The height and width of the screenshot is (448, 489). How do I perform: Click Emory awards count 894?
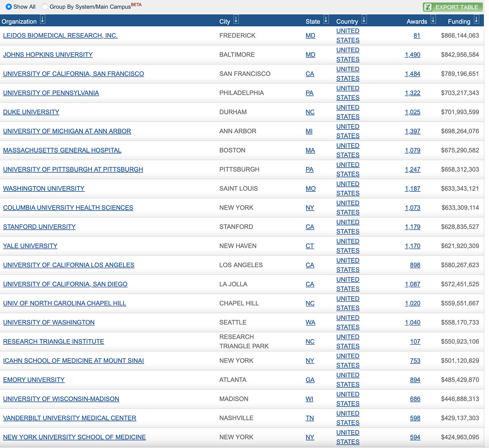pyautogui.click(x=415, y=380)
